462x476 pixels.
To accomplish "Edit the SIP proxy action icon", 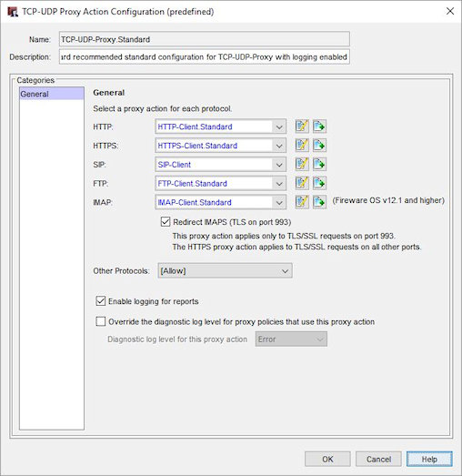I will tap(302, 164).
